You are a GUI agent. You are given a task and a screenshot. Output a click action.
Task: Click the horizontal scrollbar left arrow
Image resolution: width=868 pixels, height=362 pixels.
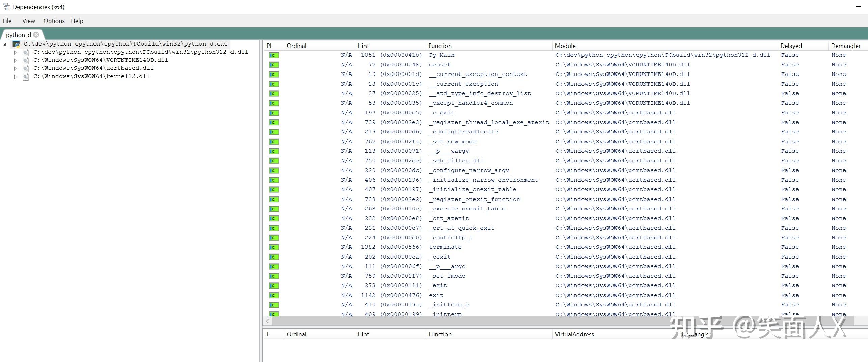(267, 321)
